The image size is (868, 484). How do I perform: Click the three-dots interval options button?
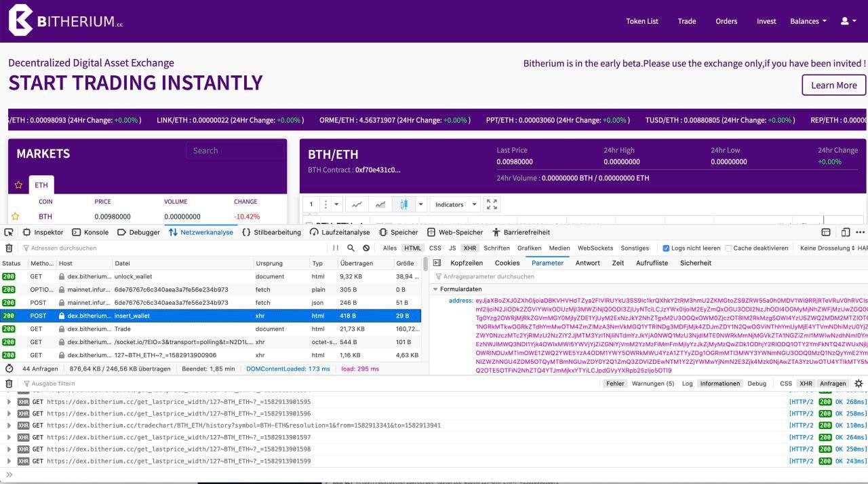pyautogui.click(x=326, y=204)
